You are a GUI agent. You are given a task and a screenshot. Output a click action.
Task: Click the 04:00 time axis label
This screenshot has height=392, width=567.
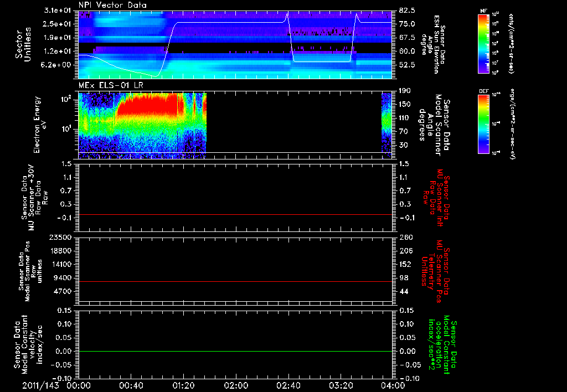[393, 385]
